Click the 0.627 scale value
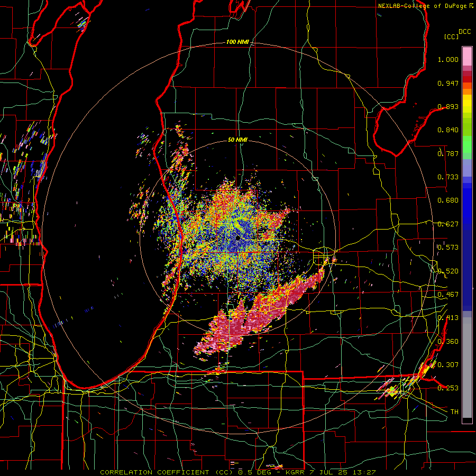Screen dimensions: 476x476 [x=448, y=224]
